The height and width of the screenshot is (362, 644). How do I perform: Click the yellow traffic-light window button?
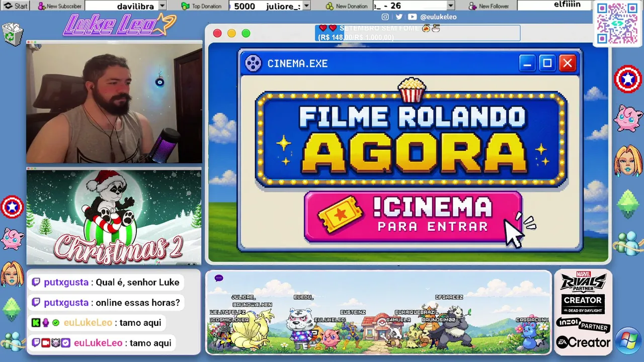tap(231, 33)
